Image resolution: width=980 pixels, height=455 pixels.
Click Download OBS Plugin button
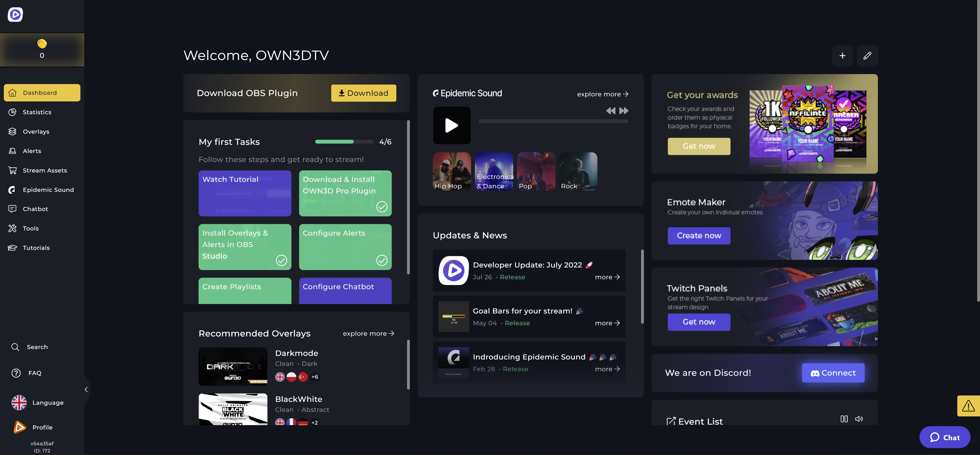pos(364,93)
